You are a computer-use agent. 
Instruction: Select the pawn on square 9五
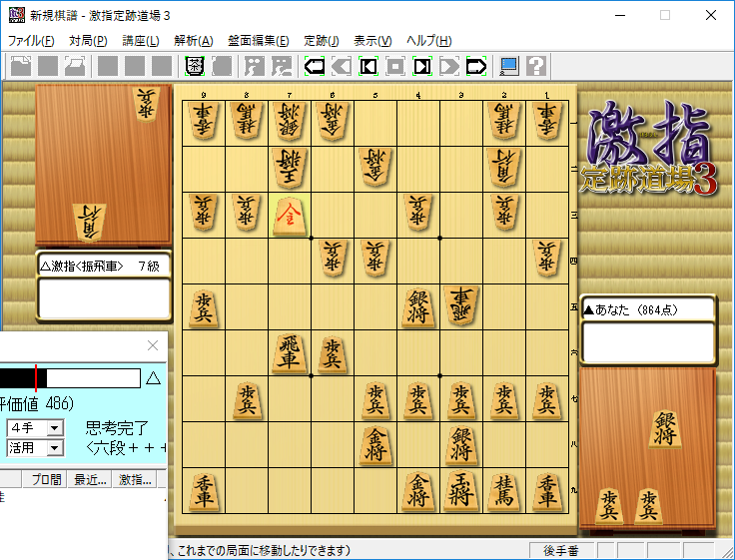(x=204, y=308)
